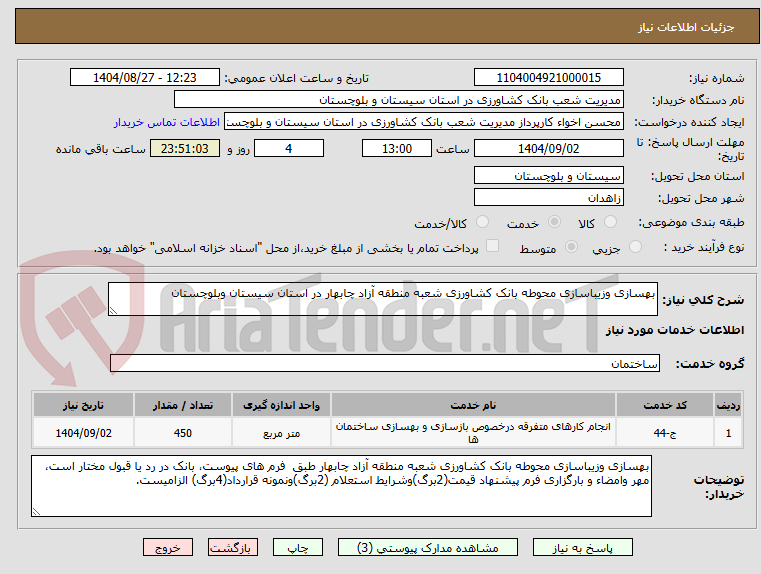Viewport: 761px width, 574px height.
Task: Click the 'واحد اندازه گیری' column header
Action: click(281, 405)
